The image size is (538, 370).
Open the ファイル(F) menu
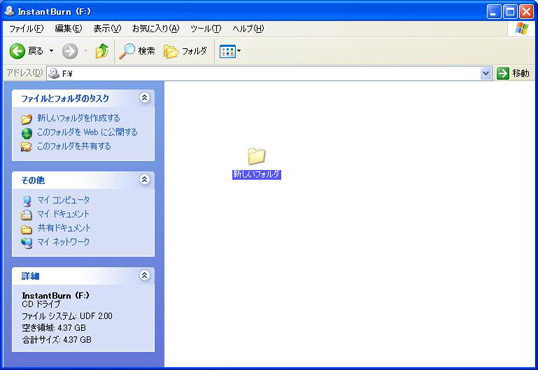click(x=26, y=28)
